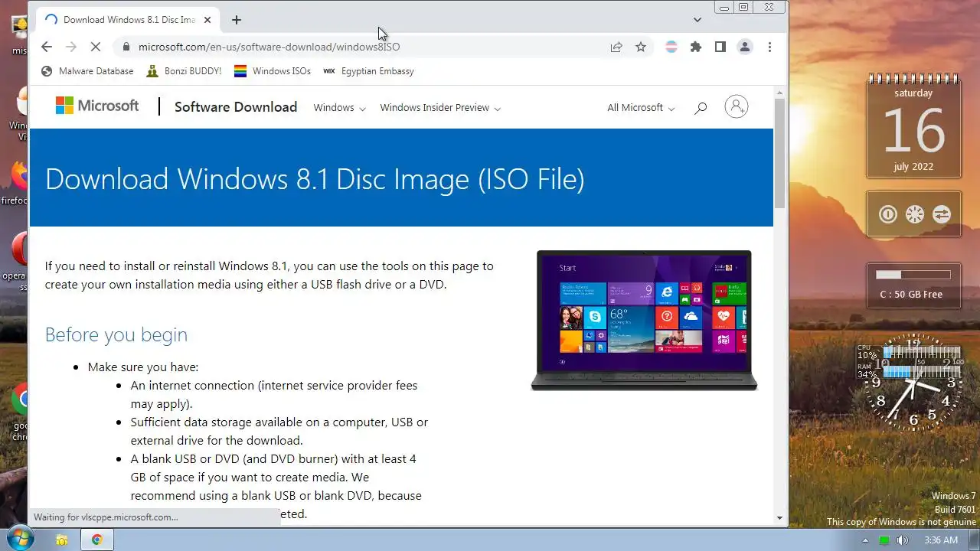Click the Before you begin heading
The height and width of the screenshot is (551, 980).
pyautogui.click(x=116, y=335)
